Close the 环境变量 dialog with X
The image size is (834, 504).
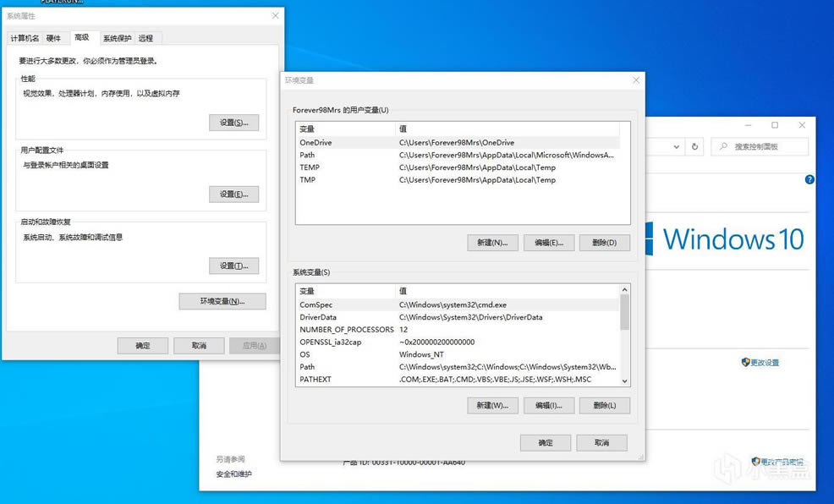[x=636, y=79]
